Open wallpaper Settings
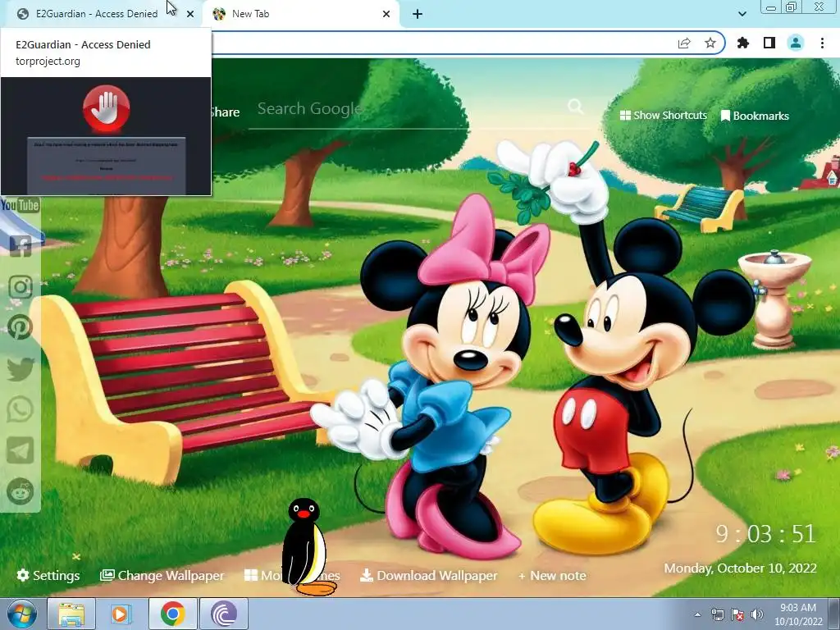Viewport: 840px width, 630px height. point(48,575)
